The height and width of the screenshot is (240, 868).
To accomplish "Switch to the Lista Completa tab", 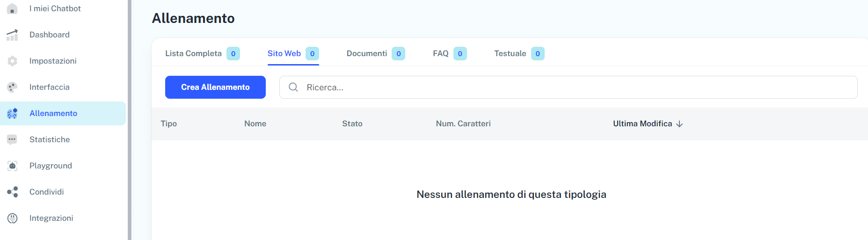I will coord(193,54).
